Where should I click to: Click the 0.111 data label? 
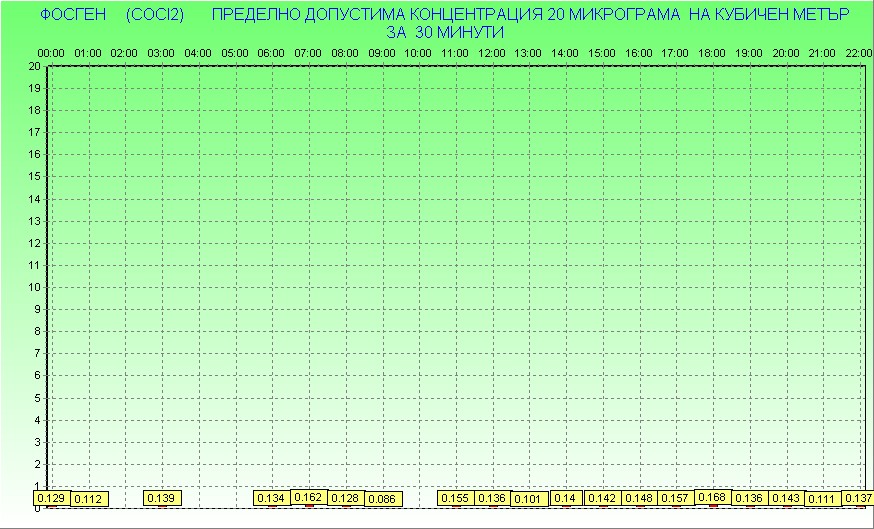(821, 499)
